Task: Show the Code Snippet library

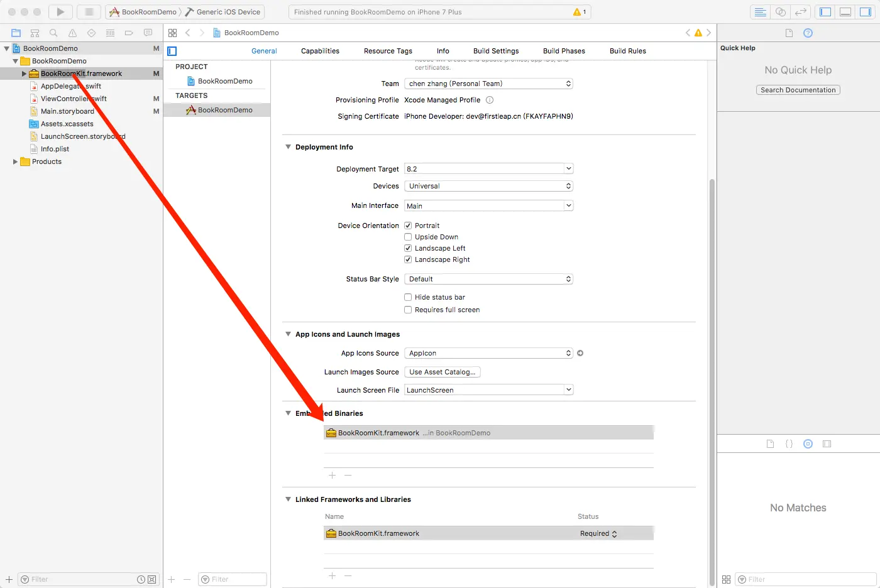Action: (x=789, y=444)
